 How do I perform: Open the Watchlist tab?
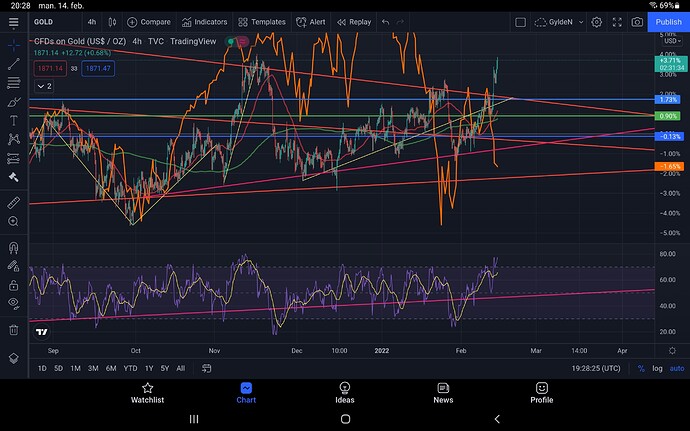tap(147, 393)
